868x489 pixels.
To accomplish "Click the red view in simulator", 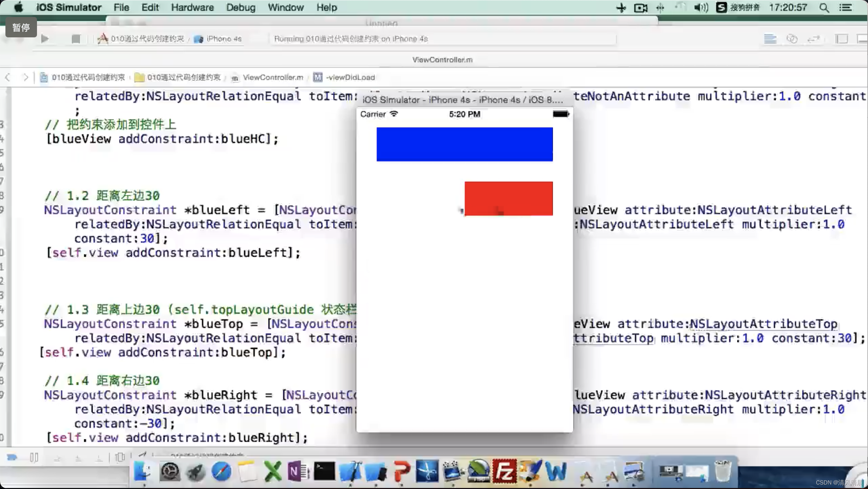I will 508,198.
